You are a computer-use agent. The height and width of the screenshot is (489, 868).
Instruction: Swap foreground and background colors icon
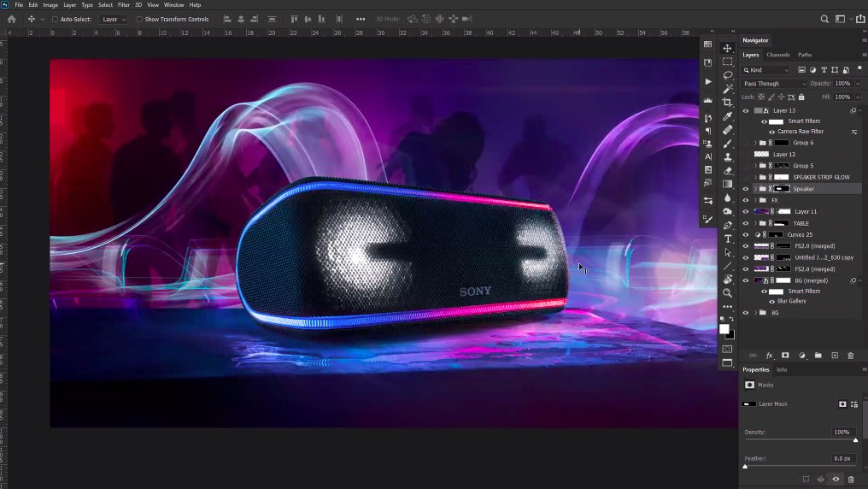tap(731, 319)
